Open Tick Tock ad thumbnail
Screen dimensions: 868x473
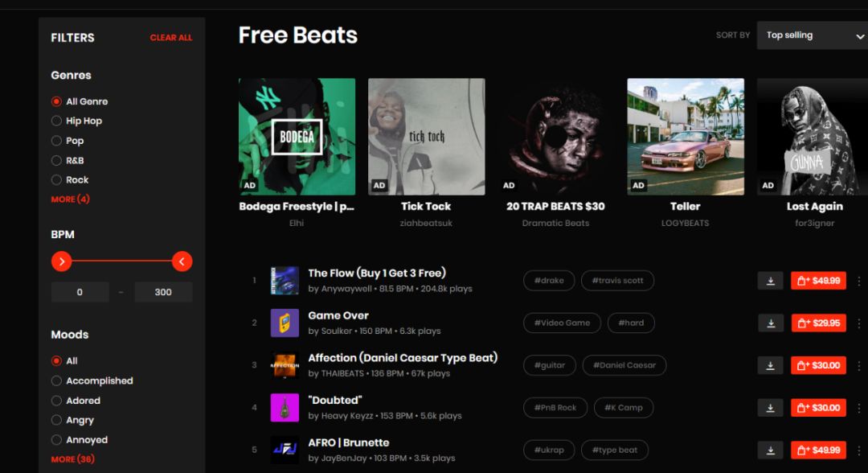426,136
